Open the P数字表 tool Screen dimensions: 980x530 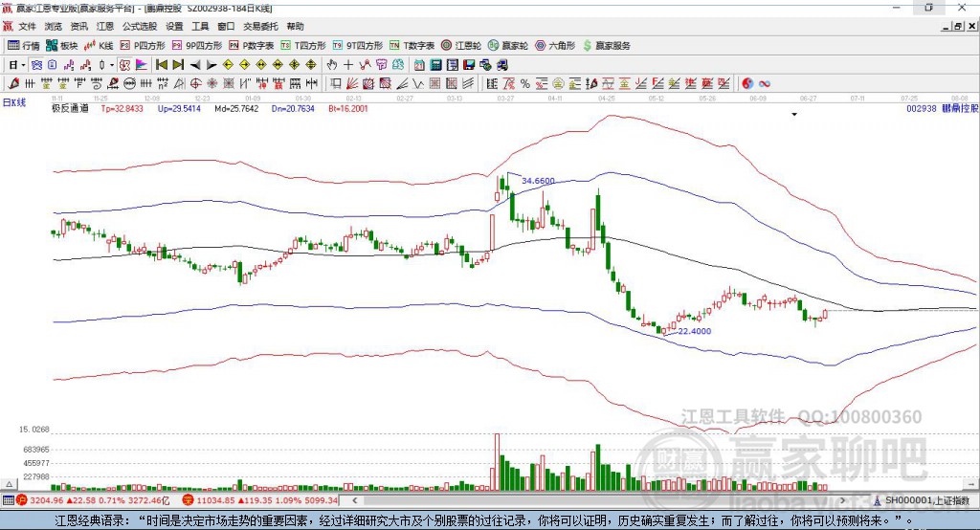click(252, 46)
